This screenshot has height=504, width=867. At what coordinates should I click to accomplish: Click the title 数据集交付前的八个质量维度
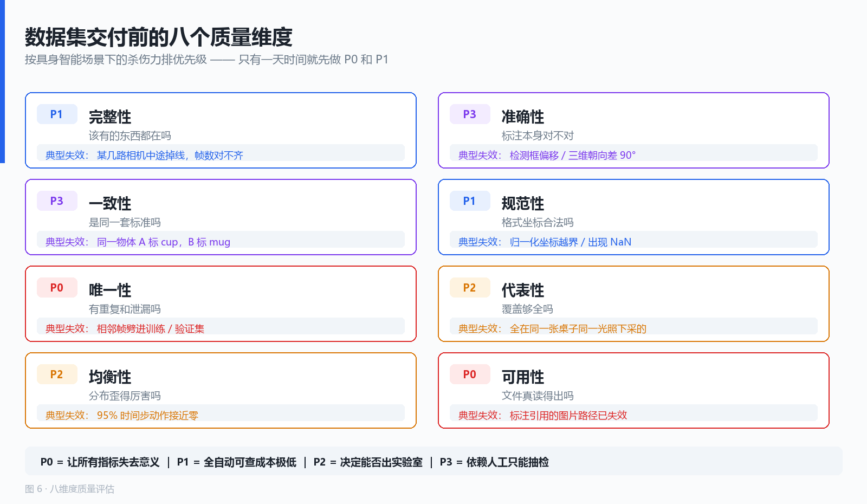point(158,37)
